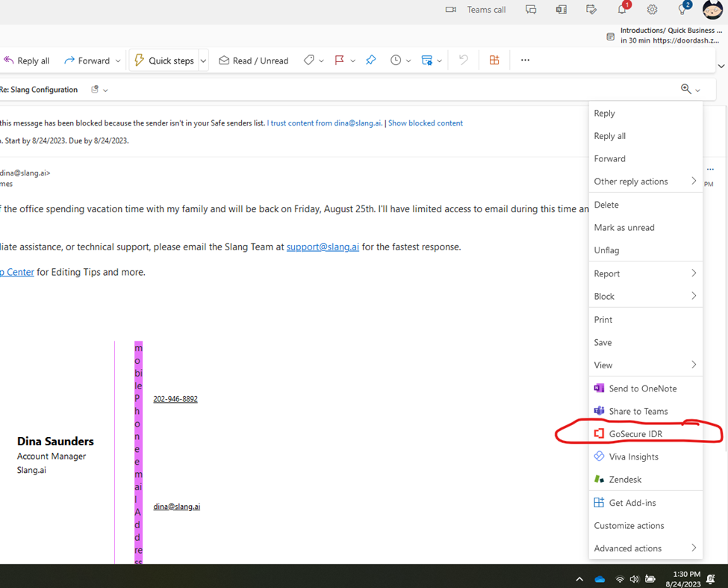Click Show blocked content link

point(425,123)
